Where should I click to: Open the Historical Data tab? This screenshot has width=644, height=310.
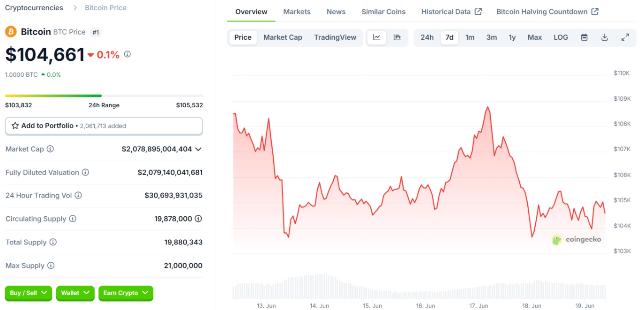click(x=451, y=12)
